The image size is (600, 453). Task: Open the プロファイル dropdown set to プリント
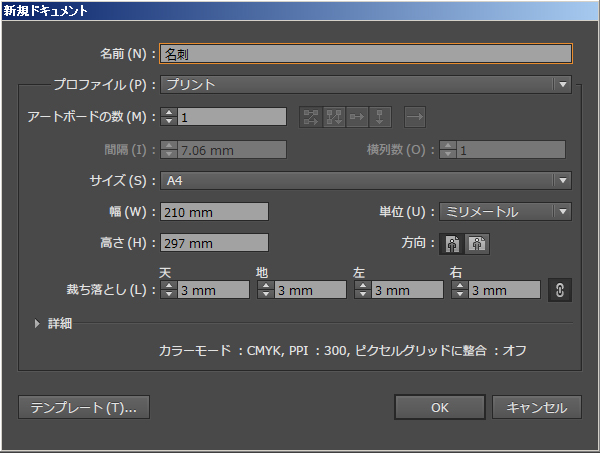(365, 85)
